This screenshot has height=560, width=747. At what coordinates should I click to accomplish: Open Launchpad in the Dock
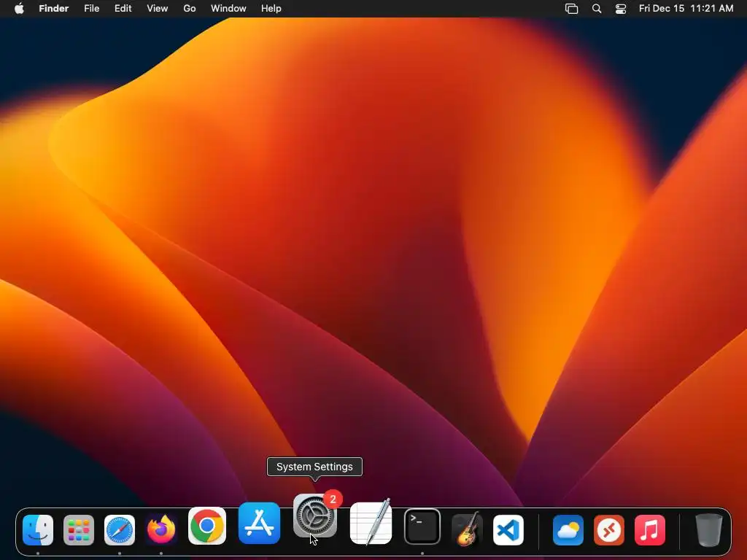point(79,529)
